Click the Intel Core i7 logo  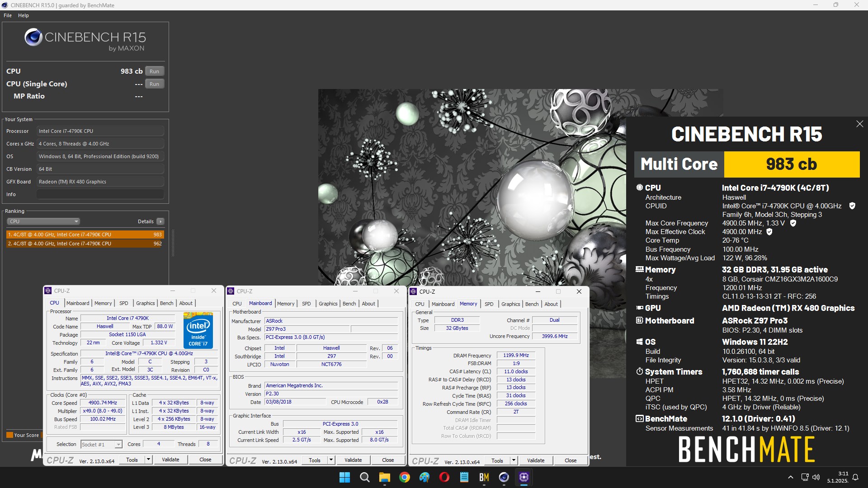[x=198, y=330]
